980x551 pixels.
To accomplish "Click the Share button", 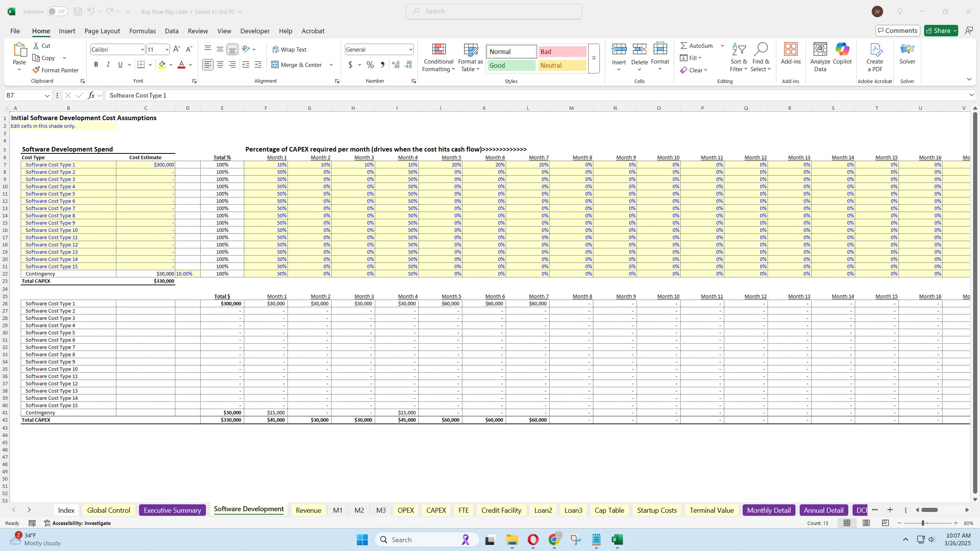I will pos(940,30).
